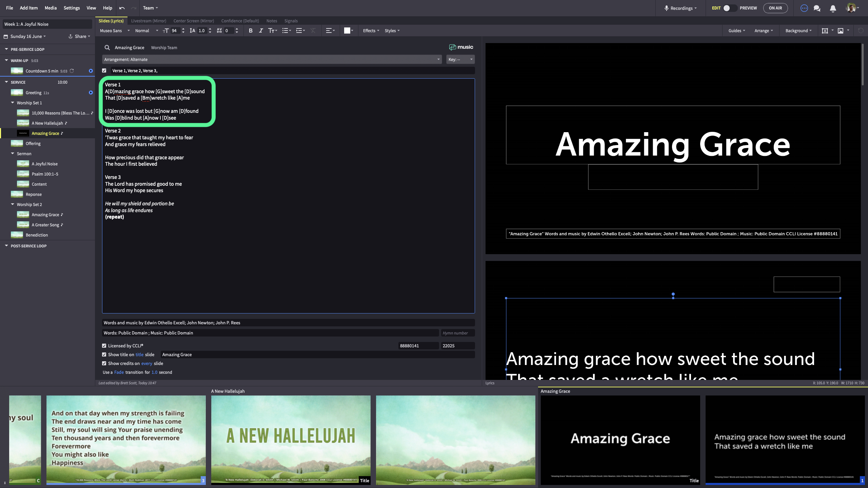Uncheck Licensed by CCLI checkbox
Screen dimensions: 868x488
(104, 346)
